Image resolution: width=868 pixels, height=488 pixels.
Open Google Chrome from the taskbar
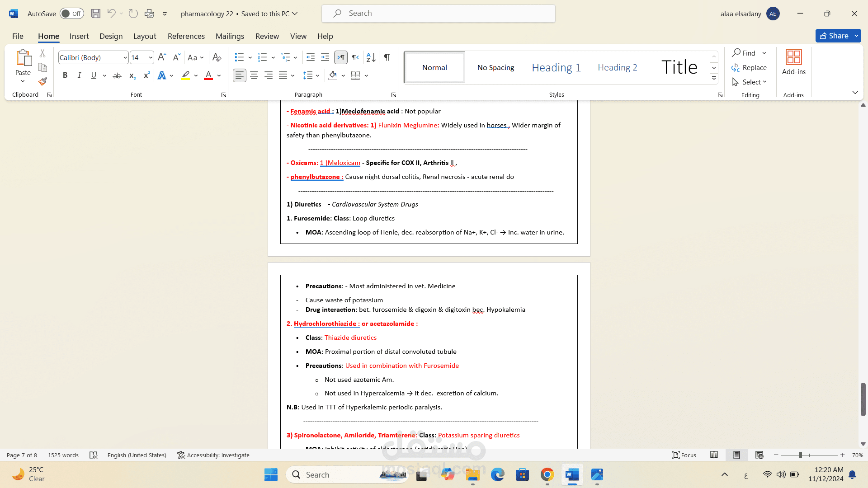point(547,475)
